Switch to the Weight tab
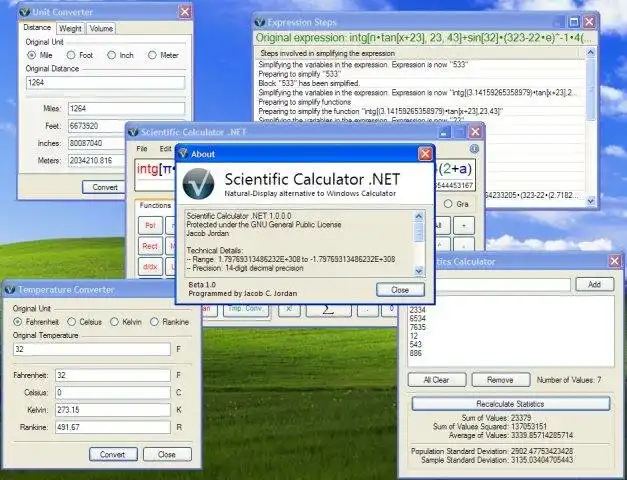 [70, 28]
